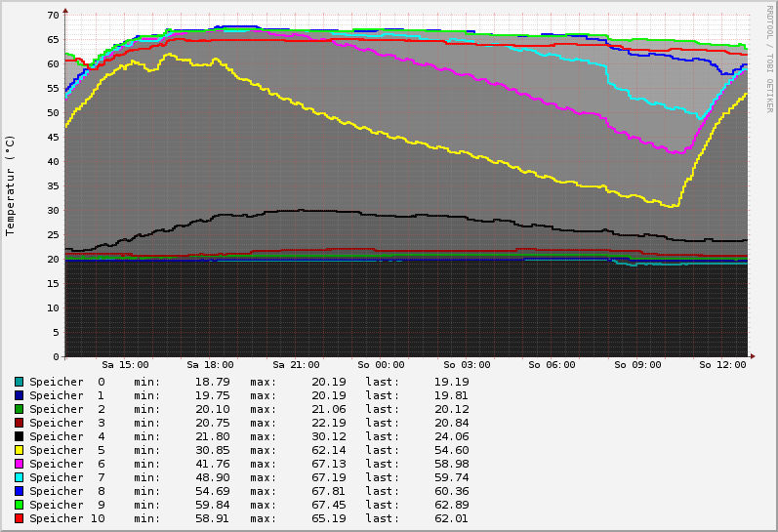The image size is (778, 532).
Task: Click the Temperatur (°C) y-axis title
Action: pos(11,185)
